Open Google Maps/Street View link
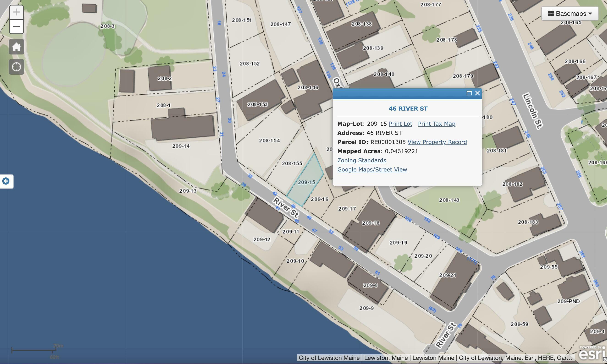This screenshot has height=364, width=607. click(372, 169)
